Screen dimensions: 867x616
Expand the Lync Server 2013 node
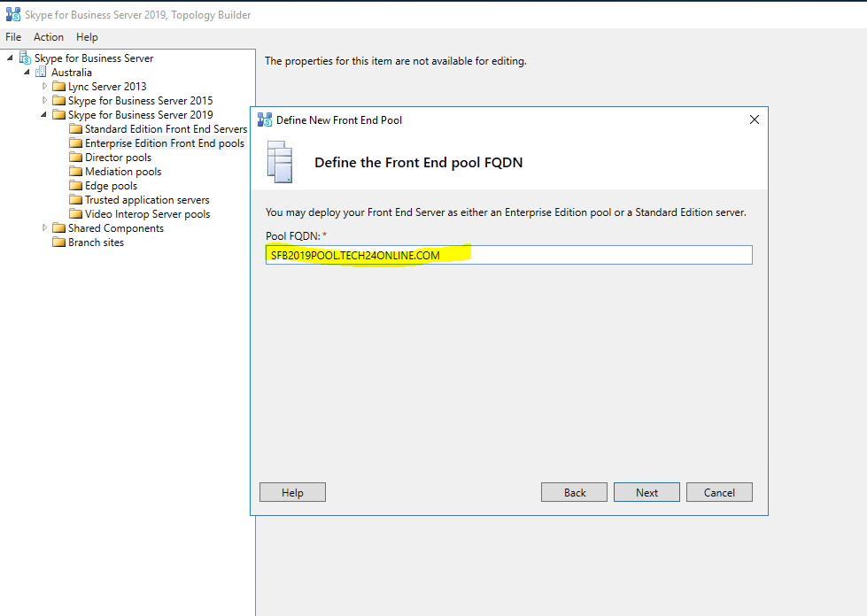(x=45, y=87)
